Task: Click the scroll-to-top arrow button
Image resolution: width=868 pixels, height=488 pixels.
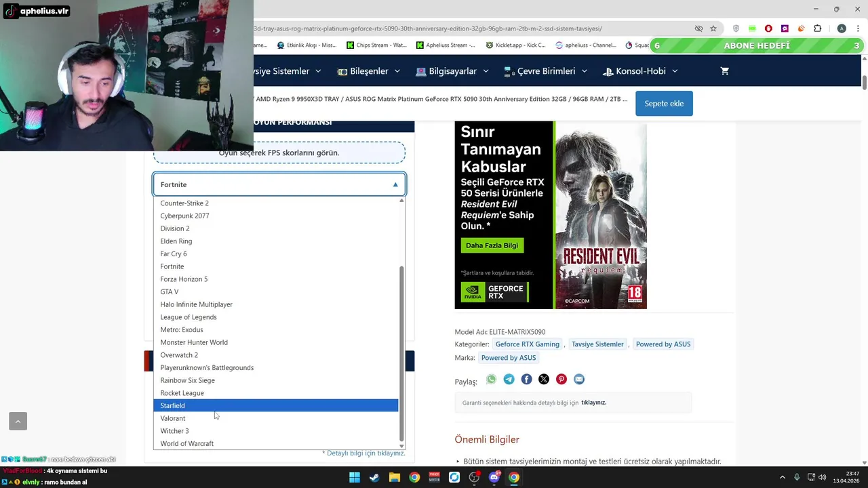Action: (18, 421)
